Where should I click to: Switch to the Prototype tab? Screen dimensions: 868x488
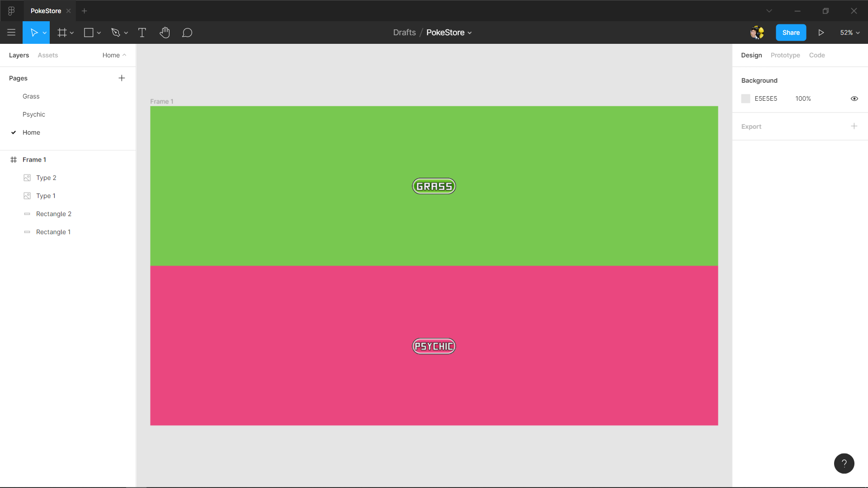(785, 55)
